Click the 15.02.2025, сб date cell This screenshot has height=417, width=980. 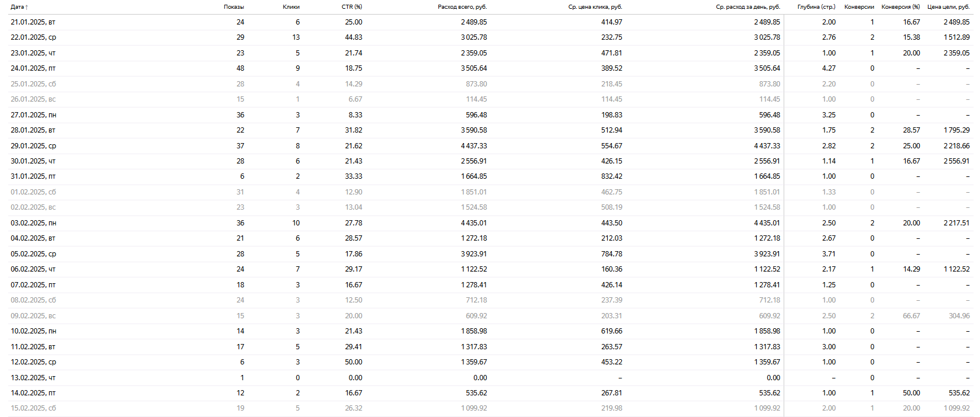pyautogui.click(x=33, y=408)
